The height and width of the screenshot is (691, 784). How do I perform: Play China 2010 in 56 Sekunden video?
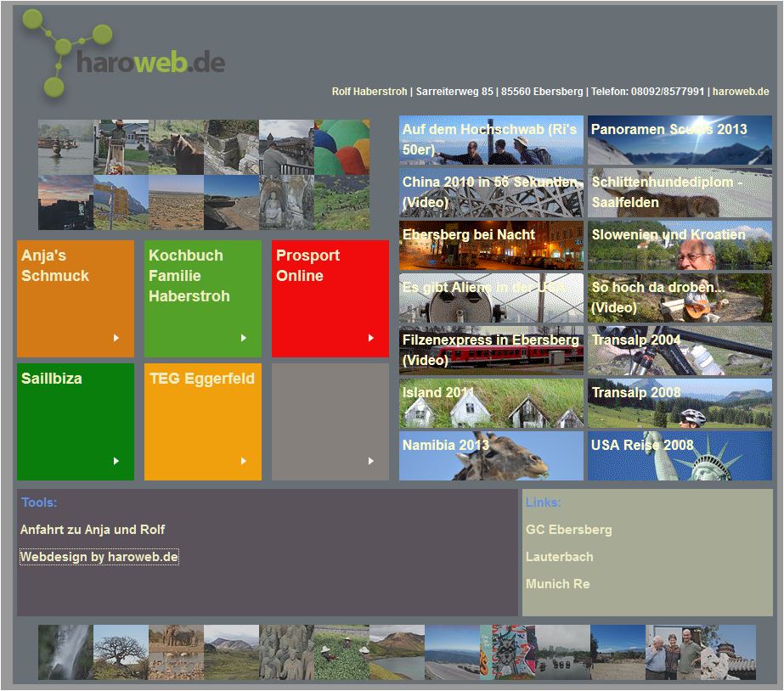tap(491, 193)
